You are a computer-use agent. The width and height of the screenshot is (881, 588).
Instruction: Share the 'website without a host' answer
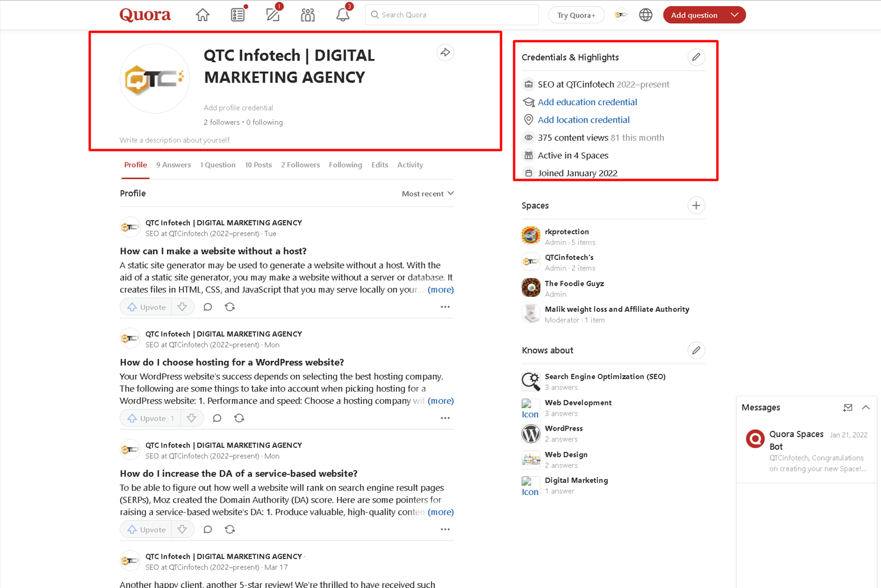[230, 307]
